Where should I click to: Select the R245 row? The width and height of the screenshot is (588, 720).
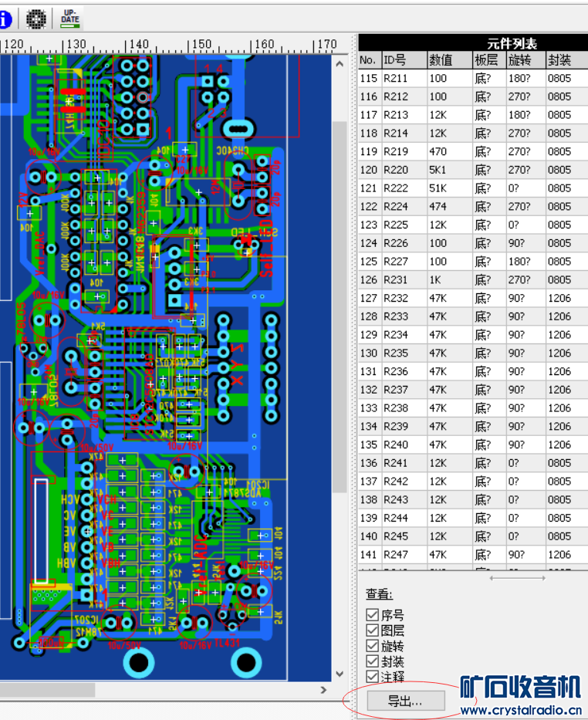coord(473,536)
